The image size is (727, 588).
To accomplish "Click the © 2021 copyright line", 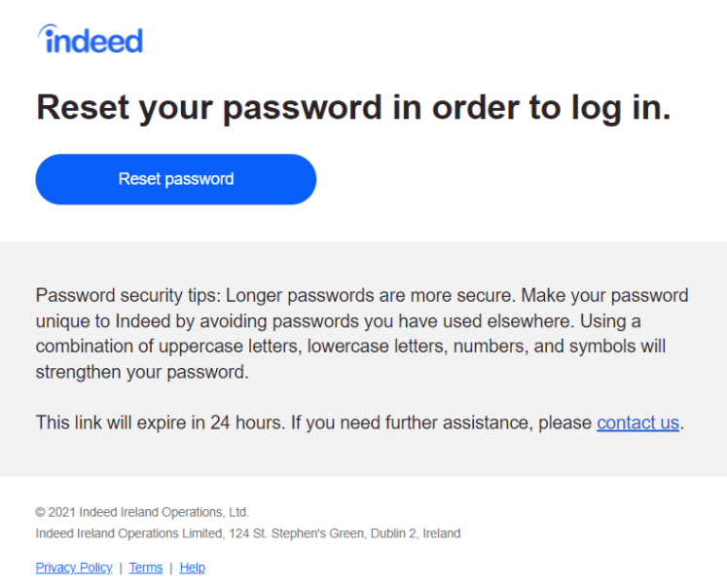I will 142,512.
